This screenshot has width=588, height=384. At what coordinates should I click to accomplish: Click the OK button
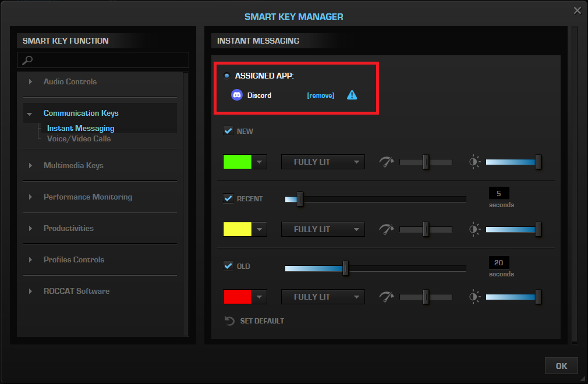(x=561, y=365)
